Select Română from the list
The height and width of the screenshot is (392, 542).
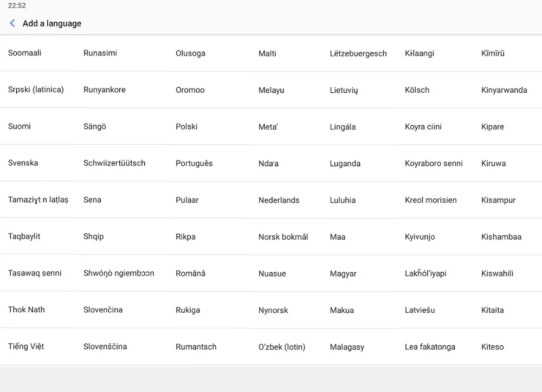click(190, 273)
